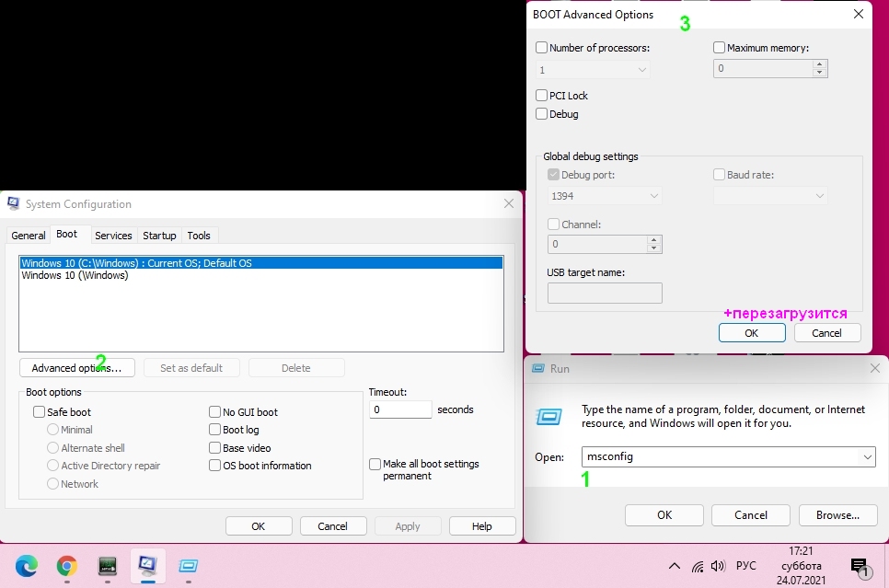The width and height of the screenshot is (889, 588).
Task: Select the Network safe boot radio
Action: [52, 484]
